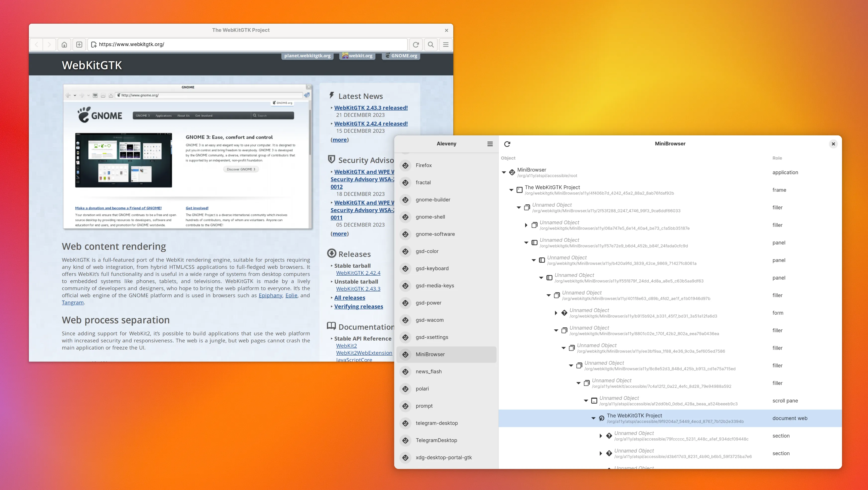Select Firefox in the application list
The image size is (868, 490).
pyautogui.click(x=424, y=165)
